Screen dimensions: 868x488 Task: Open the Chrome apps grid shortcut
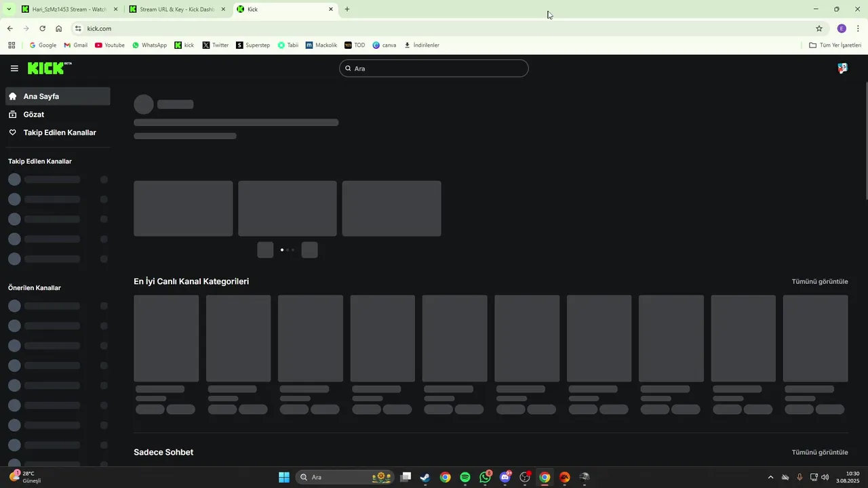point(12,45)
